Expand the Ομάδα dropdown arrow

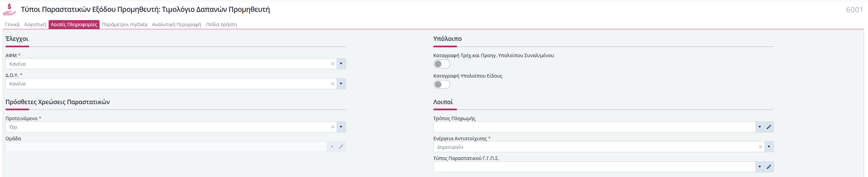(332, 147)
